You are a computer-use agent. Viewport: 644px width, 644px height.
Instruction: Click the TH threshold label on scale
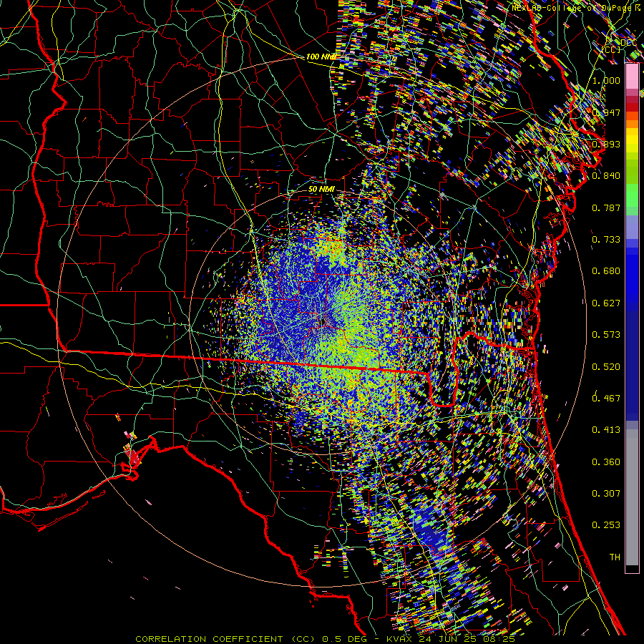coord(615,557)
